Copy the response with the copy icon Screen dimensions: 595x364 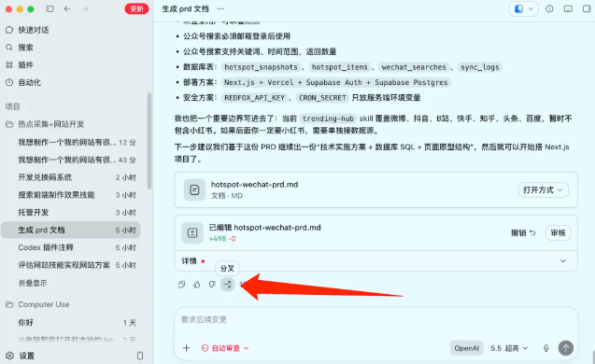[181, 285]
